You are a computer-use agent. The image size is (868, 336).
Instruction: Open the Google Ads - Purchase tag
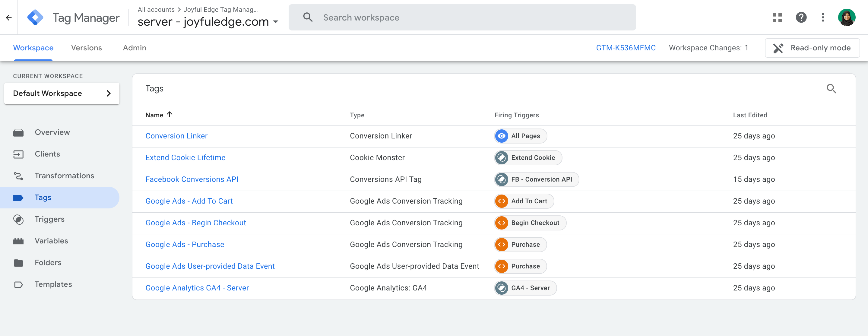coord(185,245)
